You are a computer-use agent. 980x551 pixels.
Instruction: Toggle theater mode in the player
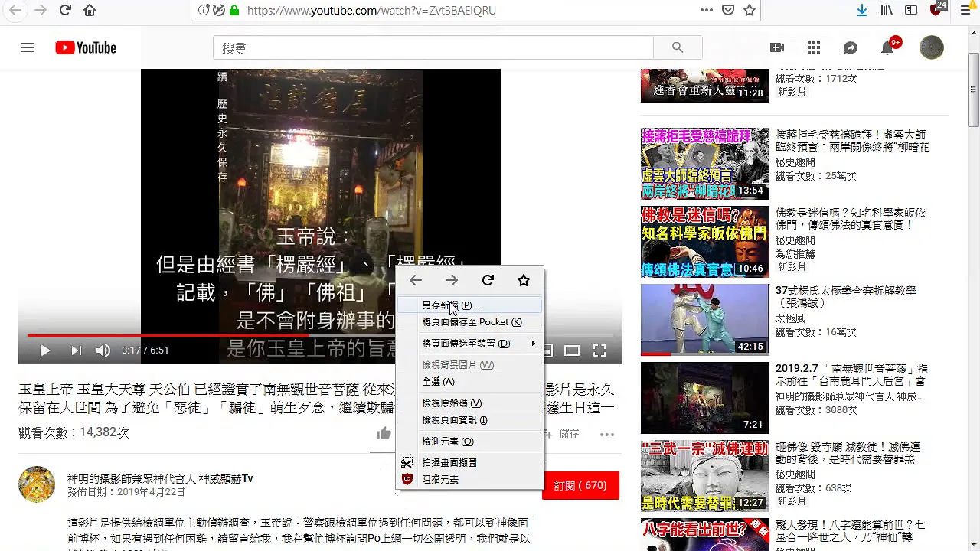coord(572,350)
